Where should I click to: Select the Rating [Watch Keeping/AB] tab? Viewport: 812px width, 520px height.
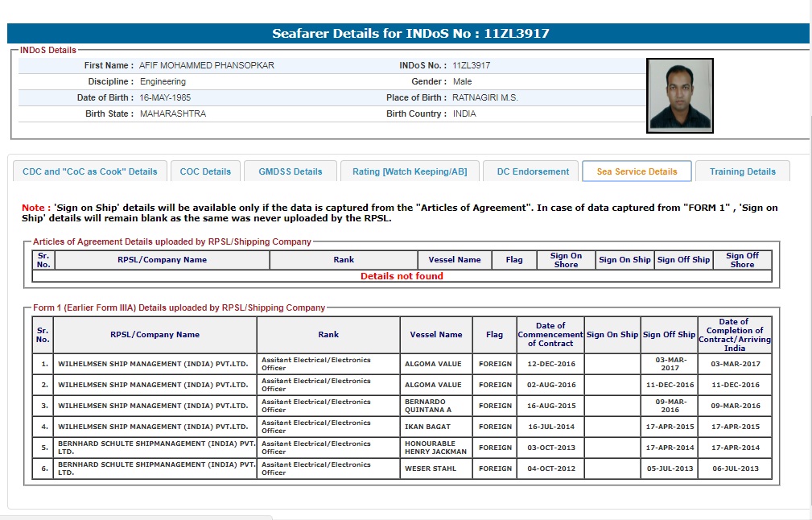(410, 171)
